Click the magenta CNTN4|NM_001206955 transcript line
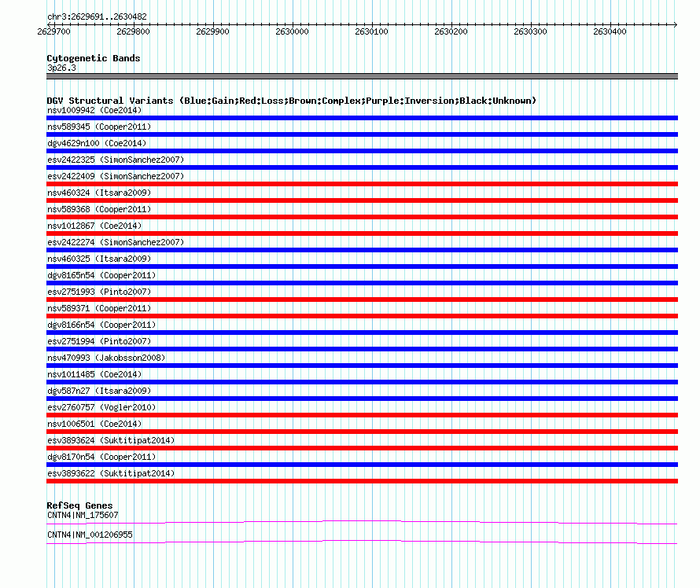 (362, 542)
